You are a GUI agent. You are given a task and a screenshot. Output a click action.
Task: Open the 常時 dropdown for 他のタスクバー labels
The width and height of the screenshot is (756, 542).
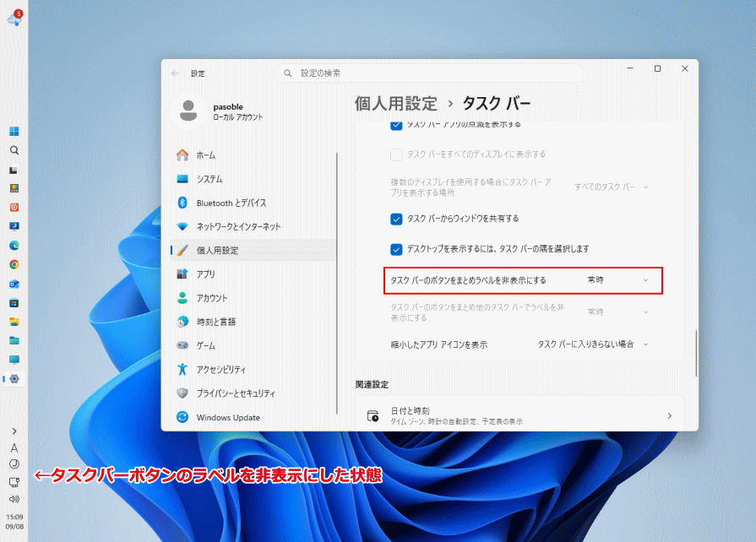coord(618,312)
